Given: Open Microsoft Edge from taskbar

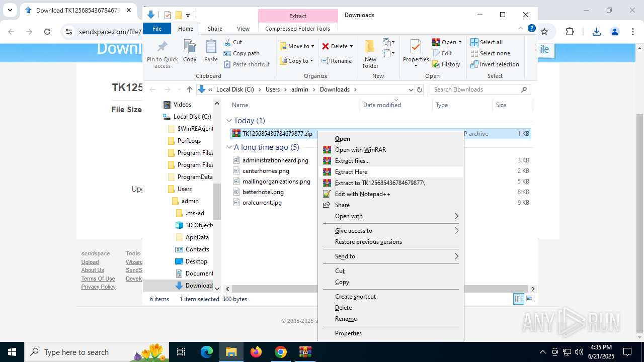Looking at the screenshot, I should click(207, 352).
